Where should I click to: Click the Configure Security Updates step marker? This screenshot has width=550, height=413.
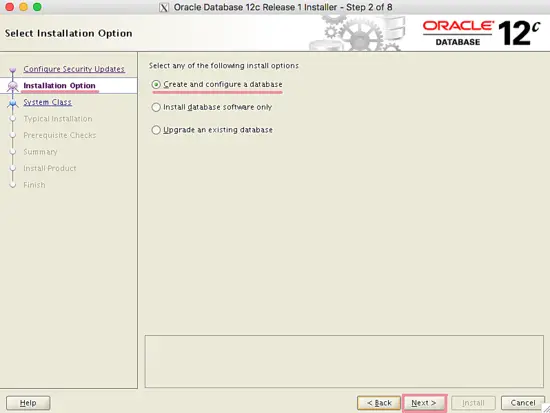click(13, 69)
